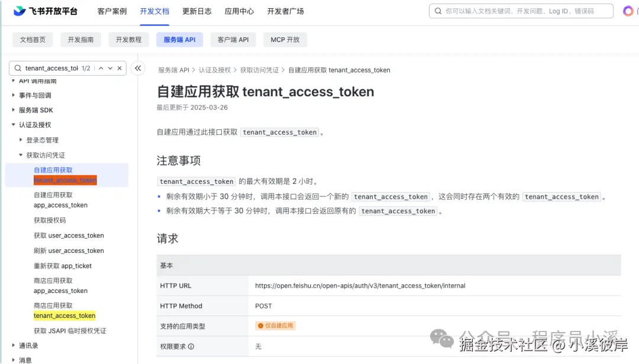Switch to the 开发教程 tab
639x364 pixels.
click(x=129, y=40)
